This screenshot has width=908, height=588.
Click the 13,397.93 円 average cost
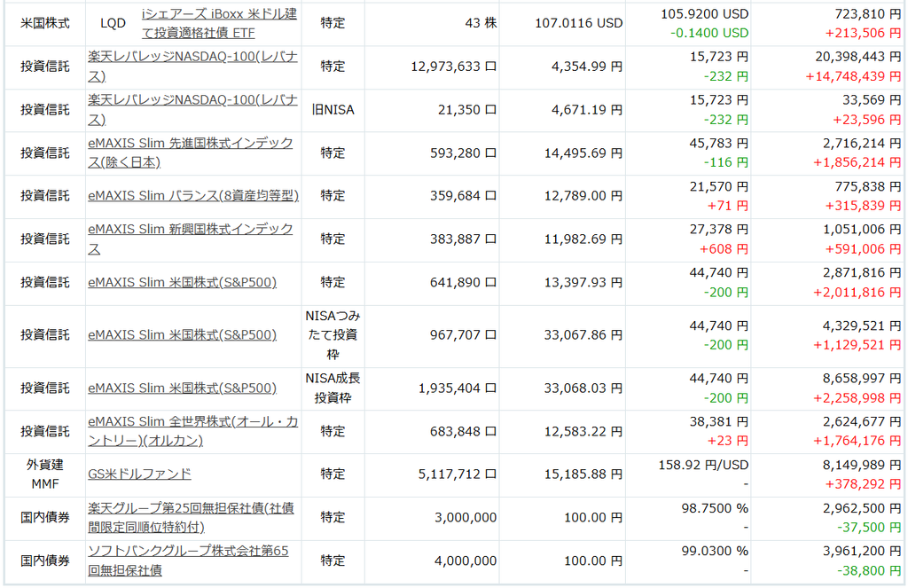[583, 282]
